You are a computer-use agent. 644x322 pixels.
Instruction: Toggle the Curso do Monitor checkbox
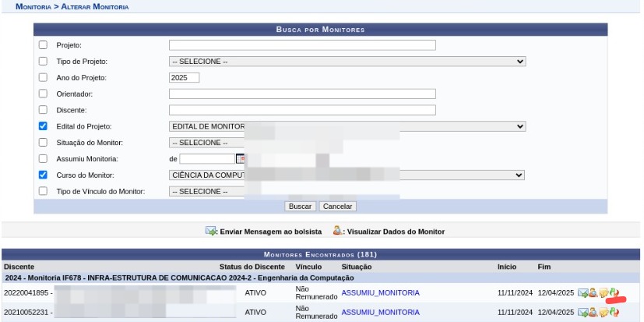click(43, 175)
